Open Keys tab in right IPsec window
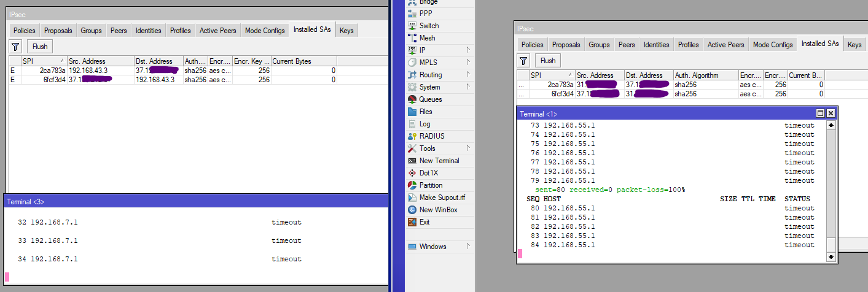 coord(854,45)
